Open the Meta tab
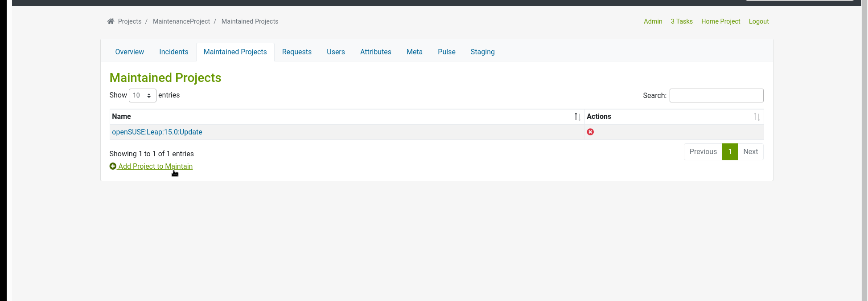 tap(414, 52)
